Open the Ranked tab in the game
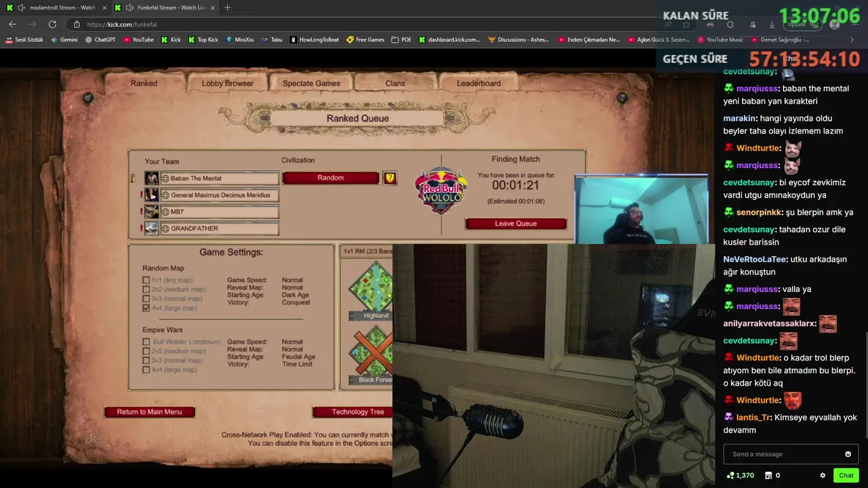The width and height of the screenshot is (868, 488). pos(144,83)
